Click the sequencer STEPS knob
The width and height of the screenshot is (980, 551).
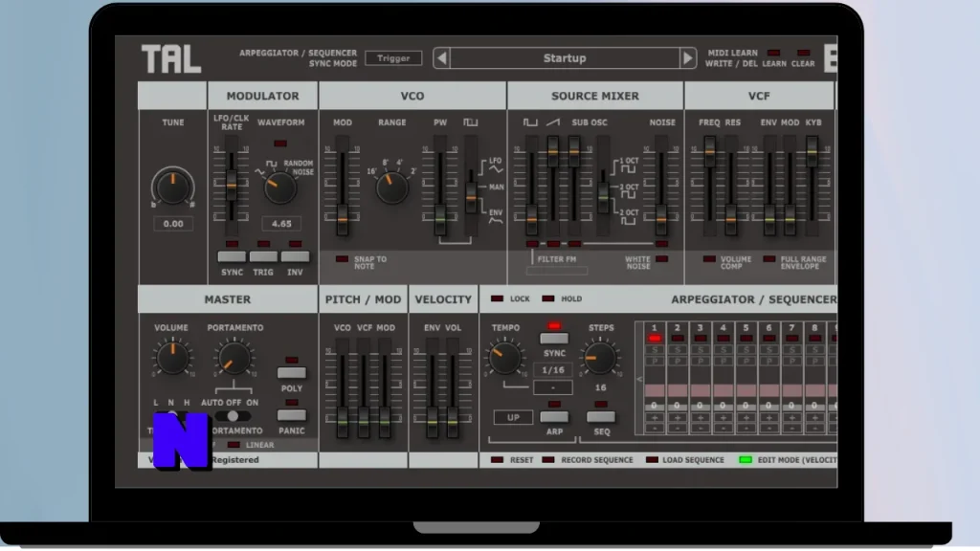pyautogui.click(x=600, y=358)
